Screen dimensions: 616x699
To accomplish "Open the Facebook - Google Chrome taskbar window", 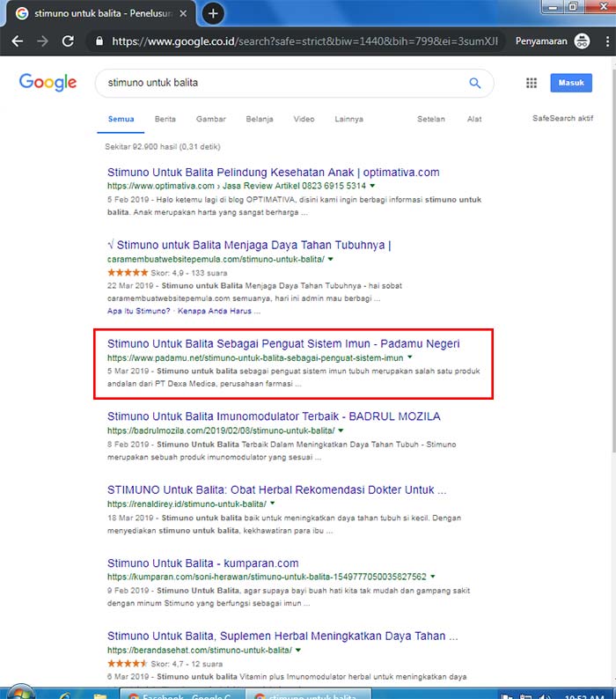I will pyautogui.click(x=182, y=694).
